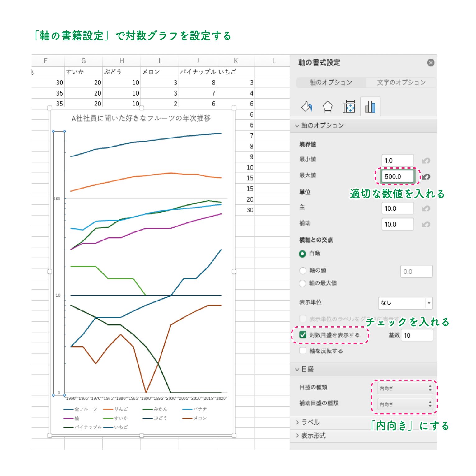Image resolution: width=476 pixels, height=476 pixels.
Task: Select the いちご header cell in column K
Action: click(236, 72)
